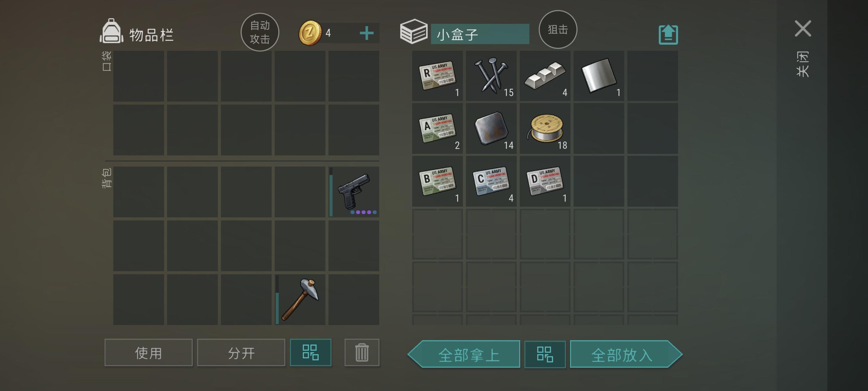Add coins with the plus button

tap(367, 33)
